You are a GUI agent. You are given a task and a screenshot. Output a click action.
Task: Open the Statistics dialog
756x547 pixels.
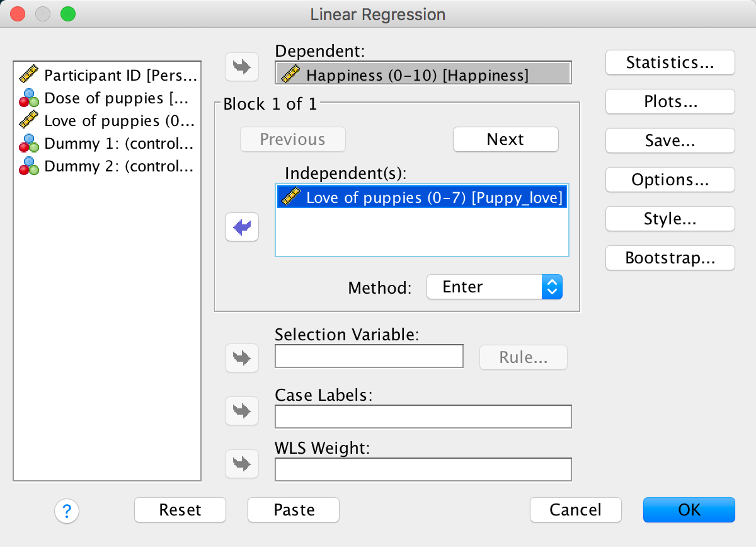670,62
